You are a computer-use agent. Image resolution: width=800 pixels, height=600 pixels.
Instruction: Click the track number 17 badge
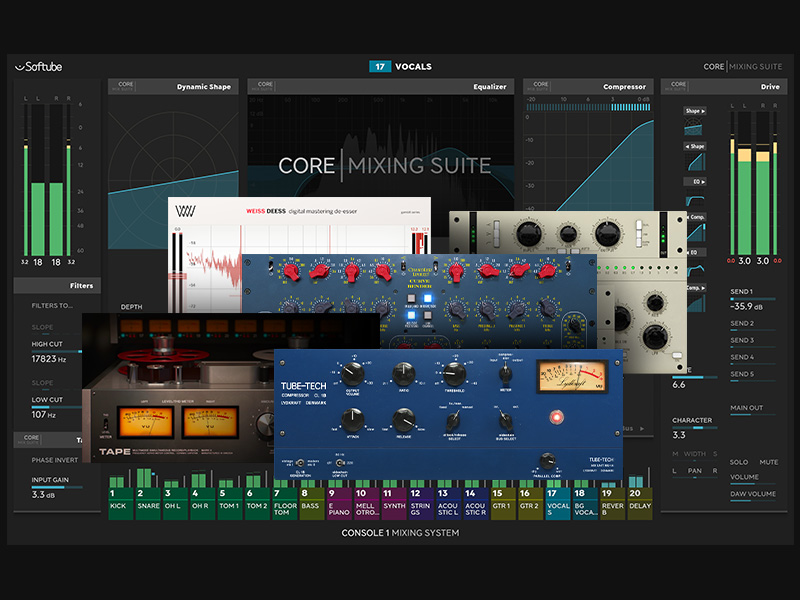click(380, 67)
